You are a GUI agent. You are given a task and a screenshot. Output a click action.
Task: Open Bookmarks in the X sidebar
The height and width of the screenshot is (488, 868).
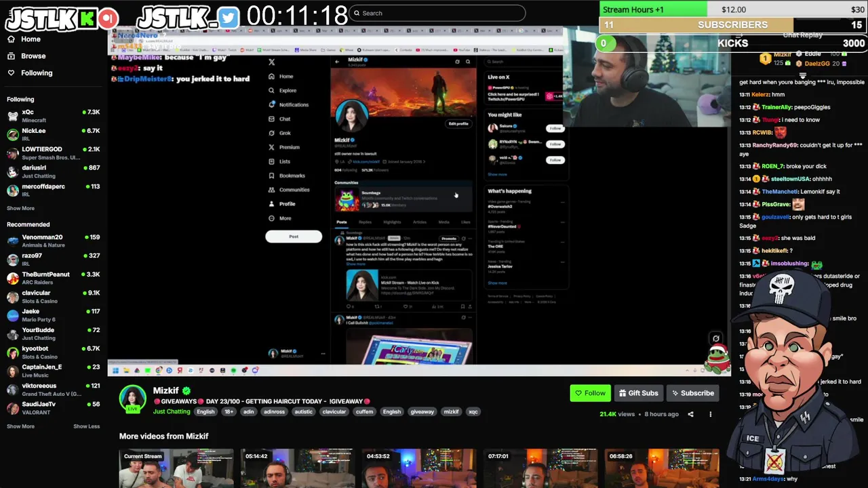(x=287, y=176)
